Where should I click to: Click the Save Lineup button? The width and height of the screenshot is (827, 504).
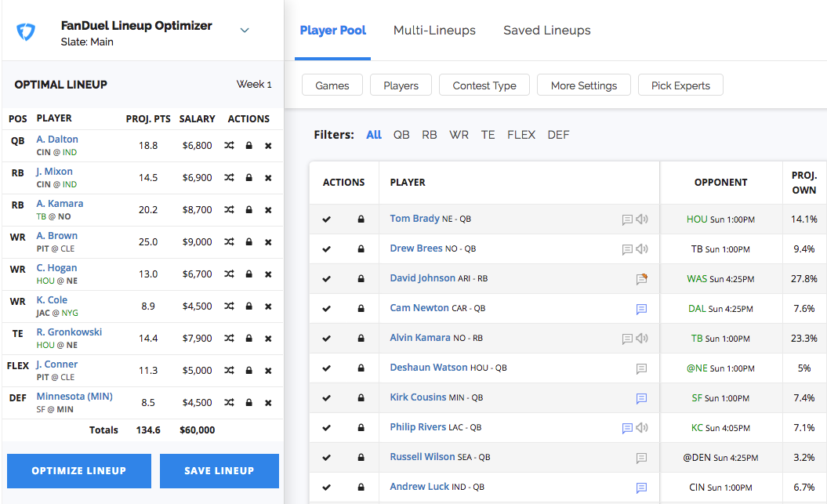tap(219, 471)
